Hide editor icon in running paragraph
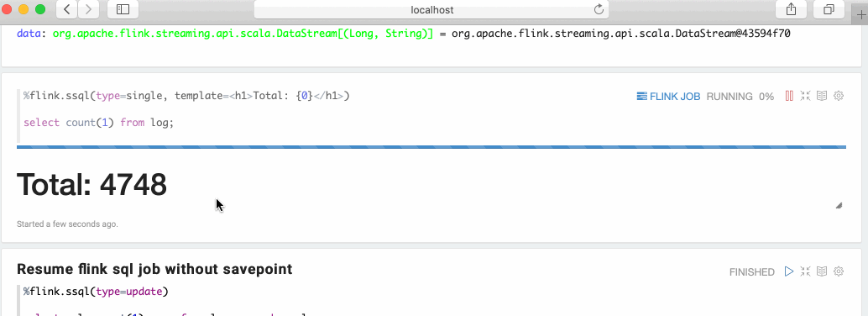Image resolution: width=868 pixels, height=316 pixels. pyautogui.click(x=805, y=96)
